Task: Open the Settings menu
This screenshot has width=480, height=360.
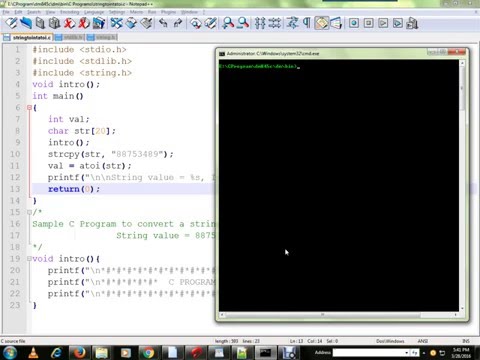Action: (x=117, y=12)
